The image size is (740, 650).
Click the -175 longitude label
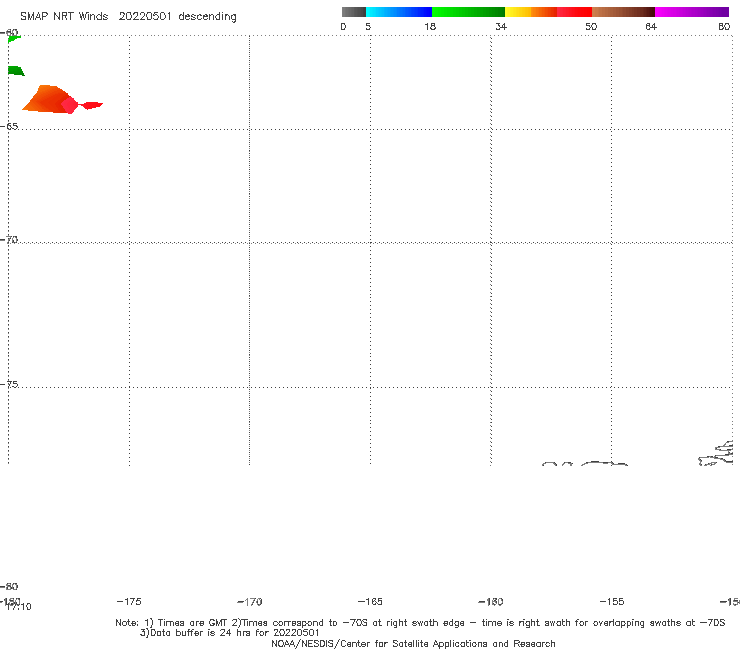(129, 601)
